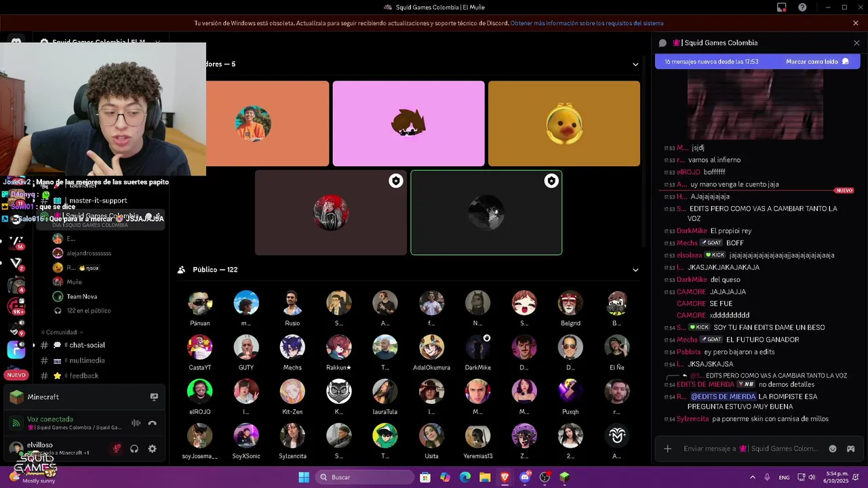Show hidden system tray icons
The height and width of the screenshot is (488, 868).
(x=752, y=477)
